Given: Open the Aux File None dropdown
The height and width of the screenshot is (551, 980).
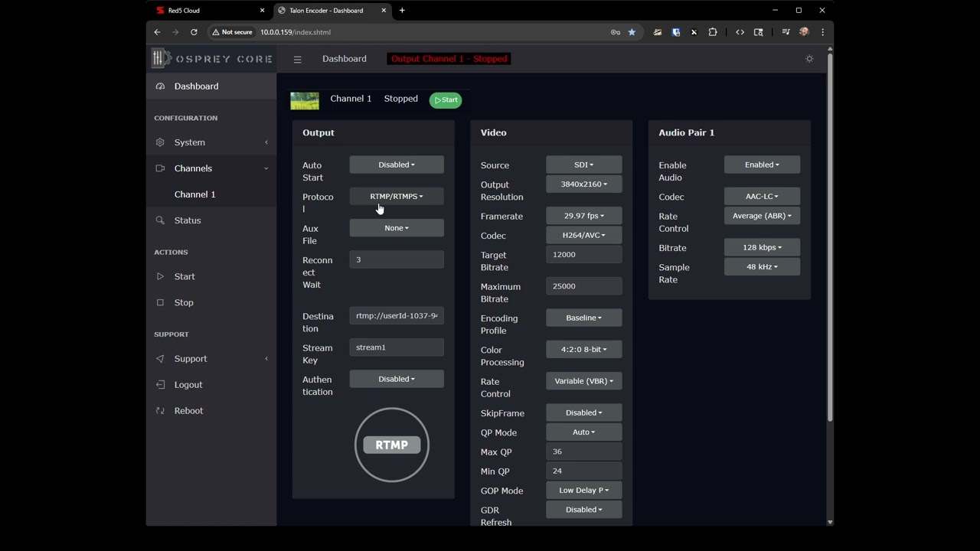Looking at the screenshot, I should pos(397,228).
